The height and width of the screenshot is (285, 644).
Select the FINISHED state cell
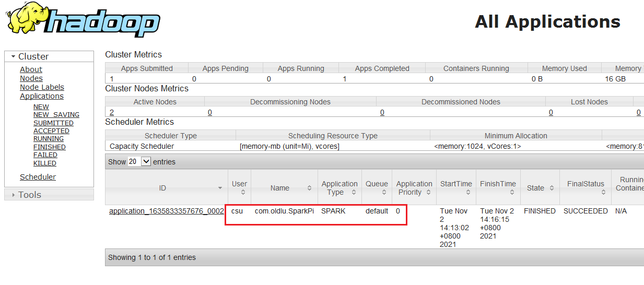click(x=540, y=211)
